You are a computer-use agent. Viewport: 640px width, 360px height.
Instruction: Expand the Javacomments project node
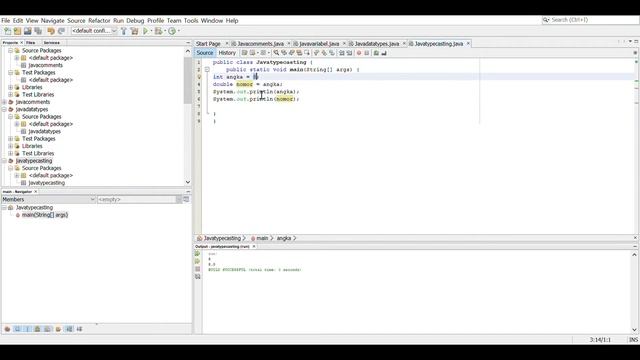[x=4, y=102]
